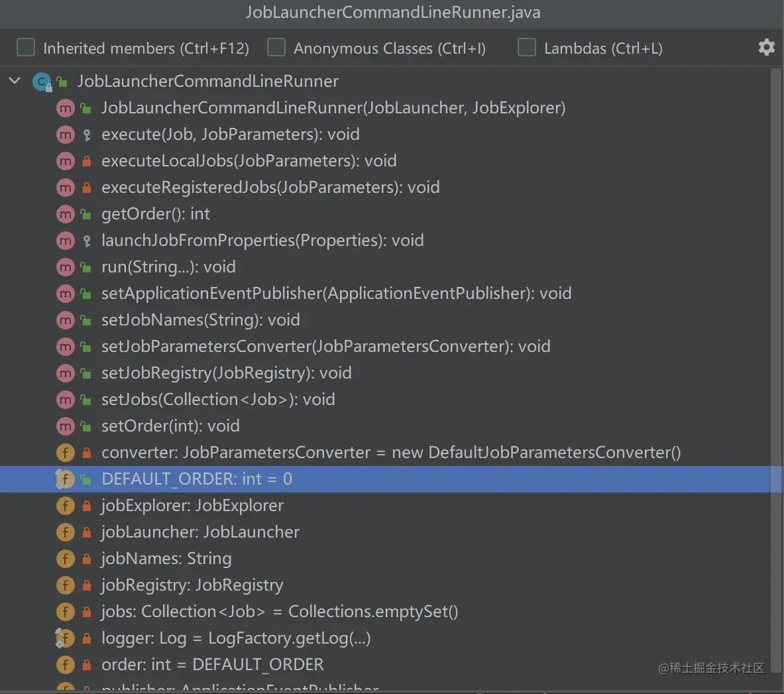Collapse the JobLauncherCommandLineRunner class node
784x694 pixels.
(15, 80)
